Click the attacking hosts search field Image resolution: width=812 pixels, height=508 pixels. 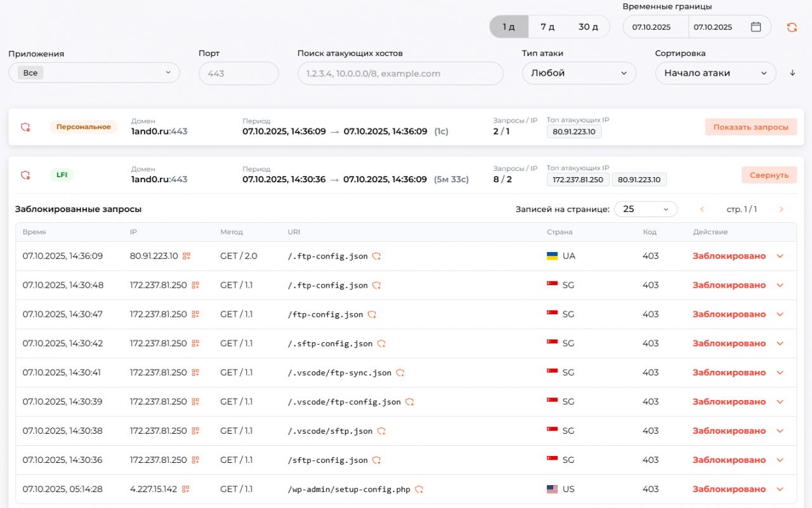(x=400, y=73)
